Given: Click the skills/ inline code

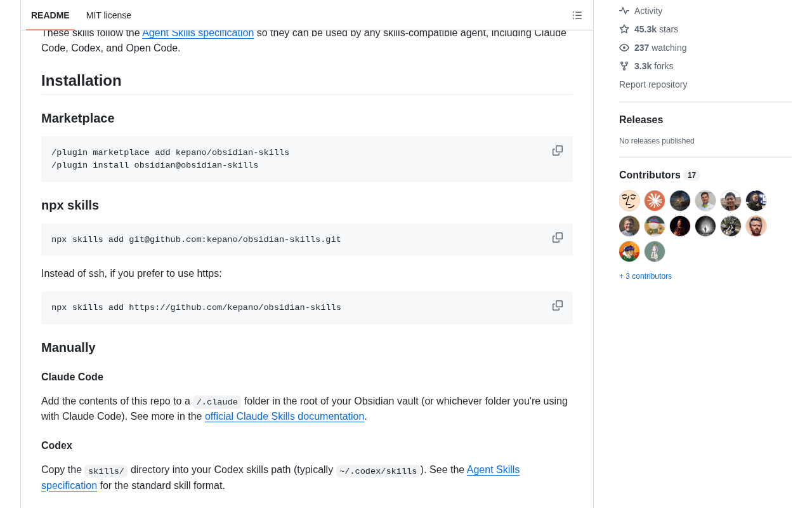Looking at the screenshot, I should coord(106,471).
